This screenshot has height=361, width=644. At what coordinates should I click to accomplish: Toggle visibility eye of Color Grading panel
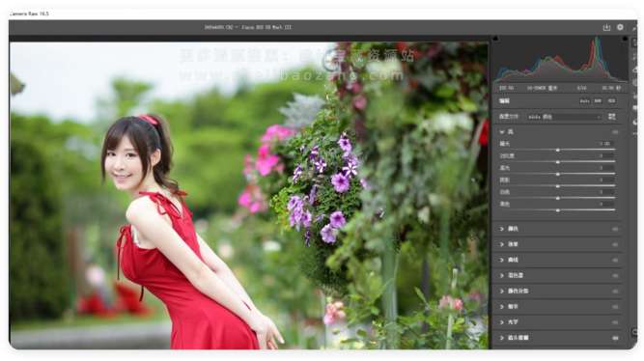(615, 292)
